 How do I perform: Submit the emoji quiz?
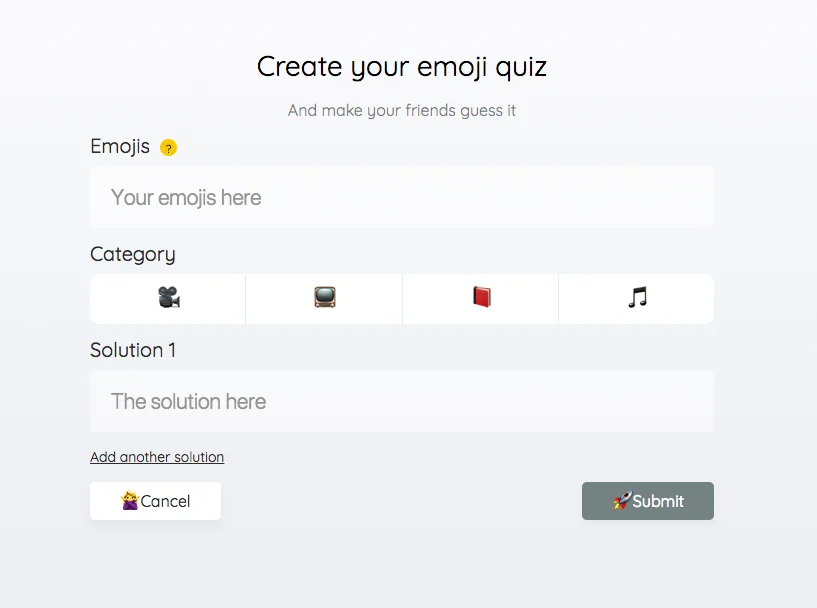(x=647, y=501)
